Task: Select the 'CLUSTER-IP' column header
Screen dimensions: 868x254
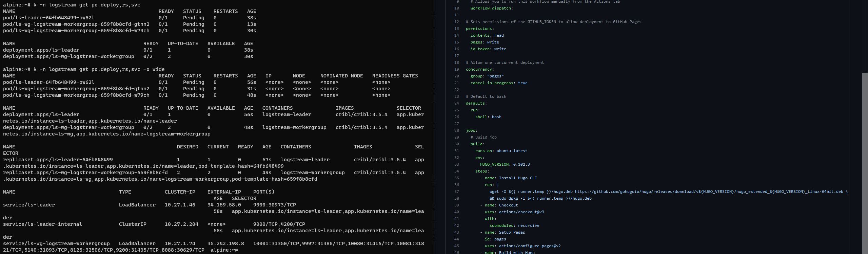Action: pos(180,192)
